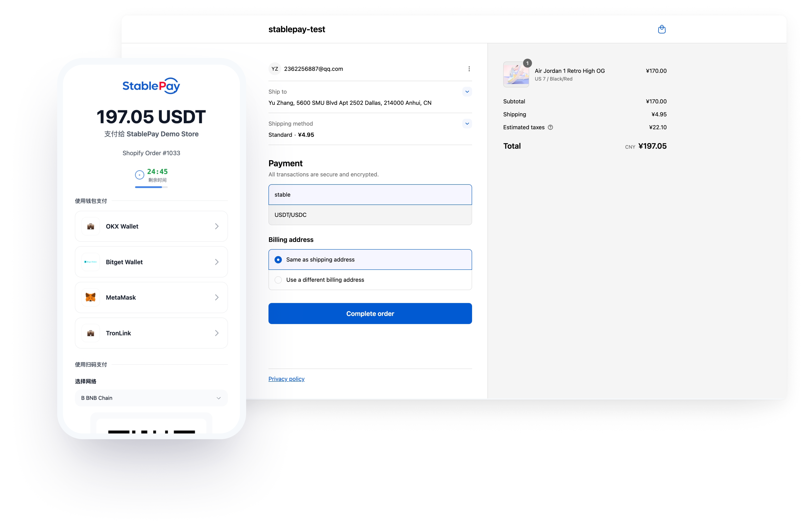Click the Complete order button

pos(370,314)
